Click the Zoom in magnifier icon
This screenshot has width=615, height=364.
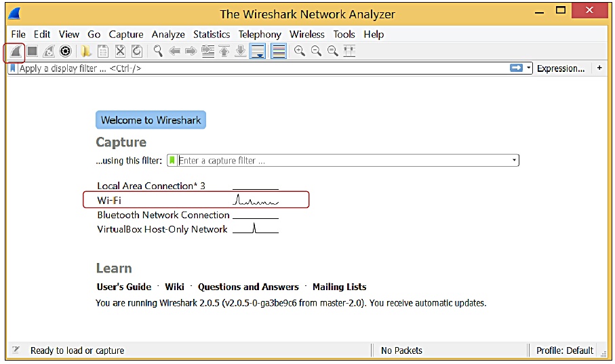(x=299, y=52)
